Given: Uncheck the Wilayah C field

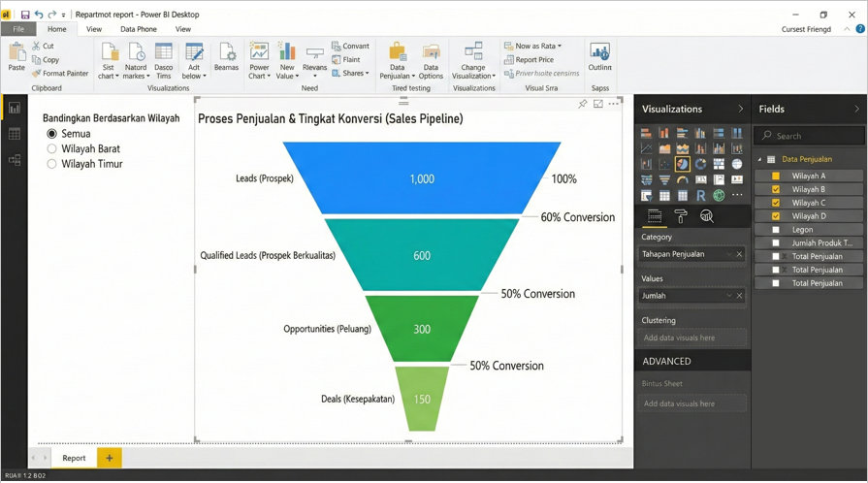Looking at the screenshot, I should 776,203.
